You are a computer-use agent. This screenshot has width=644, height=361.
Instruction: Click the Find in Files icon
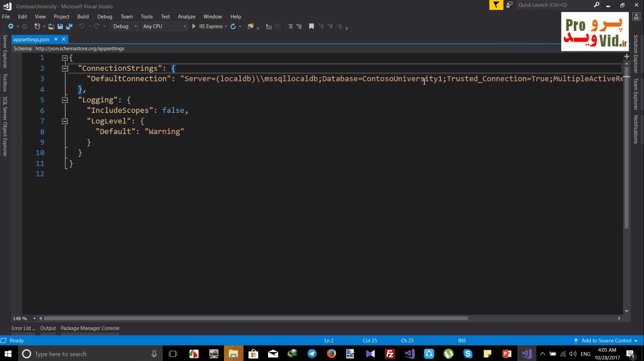(250, 26)
